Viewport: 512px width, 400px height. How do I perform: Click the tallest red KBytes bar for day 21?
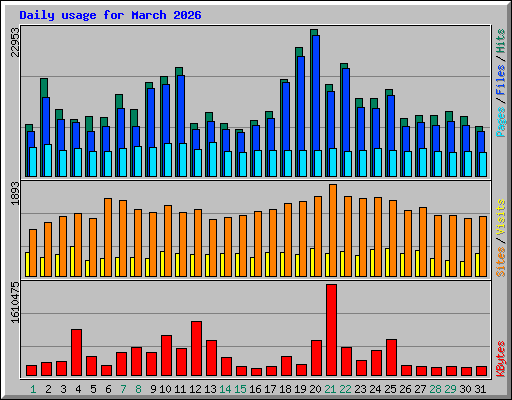pyautogui.click(x=331, y=330)
